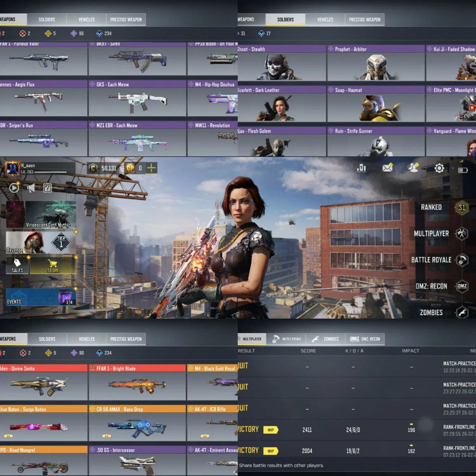
Task: Select the BK57 - Siren weapon card
Action: 137,59
